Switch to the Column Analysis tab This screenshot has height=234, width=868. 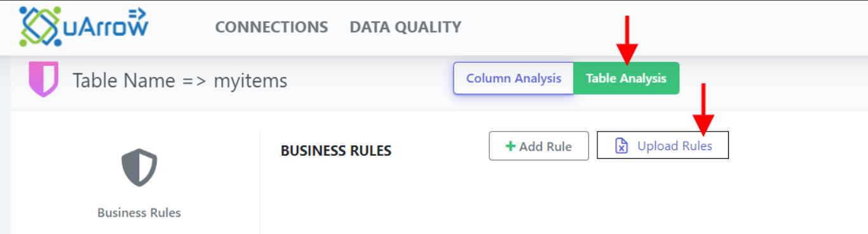[x=513, y=78]
